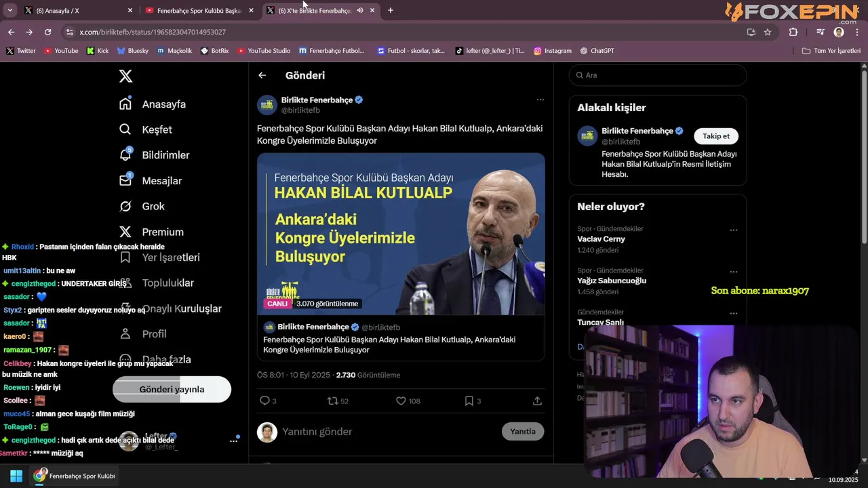This screenshot has height=488, width=868.
Task: Click the X logo in the sidebar
Action: click(x=125, y=76)
